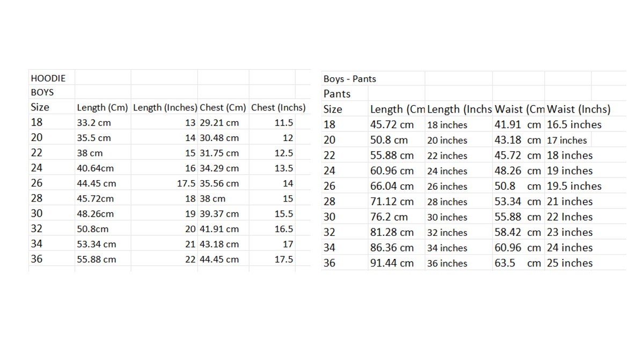Screen dimensions: 644x341
Task: Click the "33.2 cm" hoodie length cell
Action: [94, 123]
